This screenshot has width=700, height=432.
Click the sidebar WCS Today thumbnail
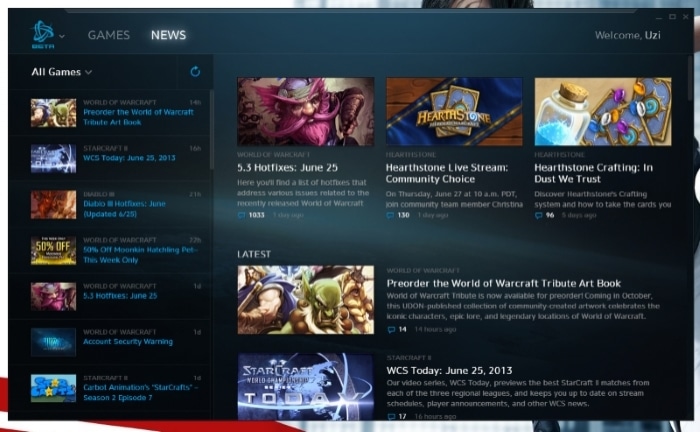pos(54,158)
